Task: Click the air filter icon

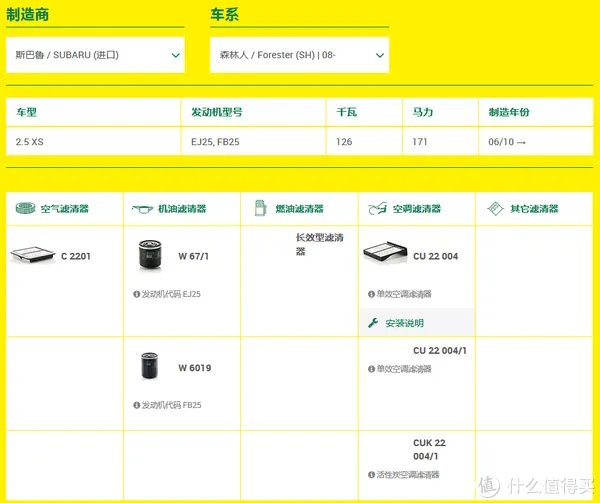Action: [x=26, y=208]
